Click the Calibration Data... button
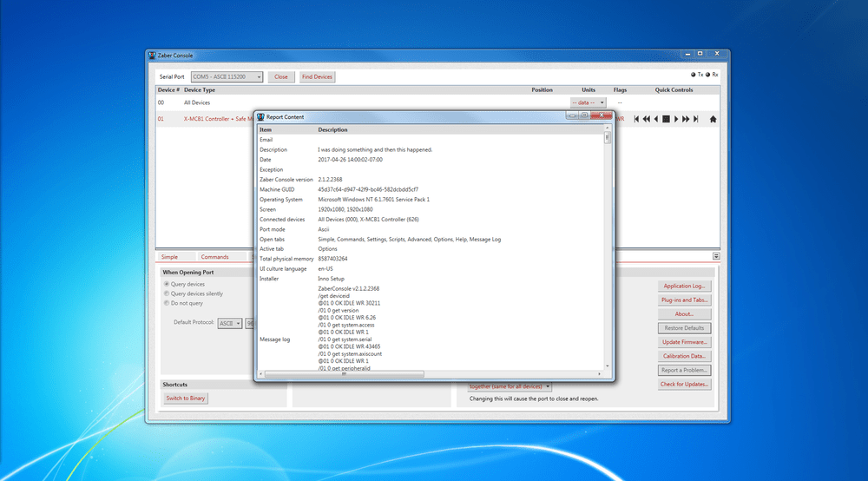 point(684,356)
